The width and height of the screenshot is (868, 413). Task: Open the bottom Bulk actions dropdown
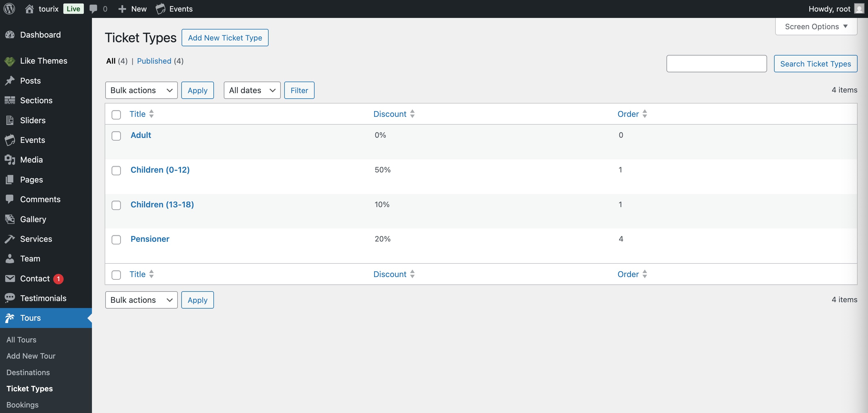(x=141, y=300)
